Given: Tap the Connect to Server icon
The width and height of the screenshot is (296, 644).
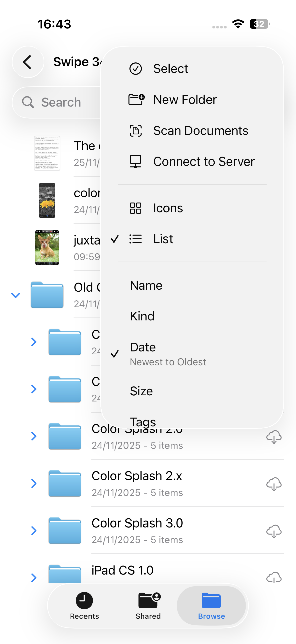Looking at the screenshot, I should click(x=135, y=162).
